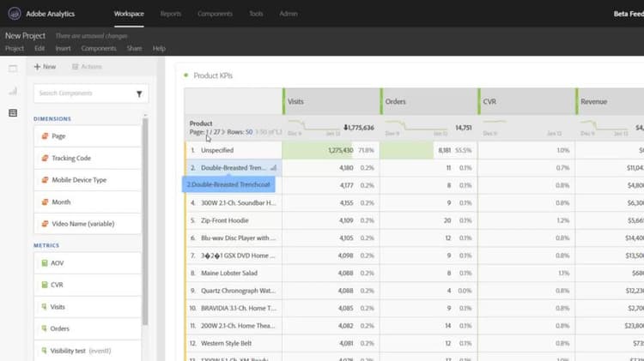Click the New Project title
The image size is (644, 361).
coord(25,36)
